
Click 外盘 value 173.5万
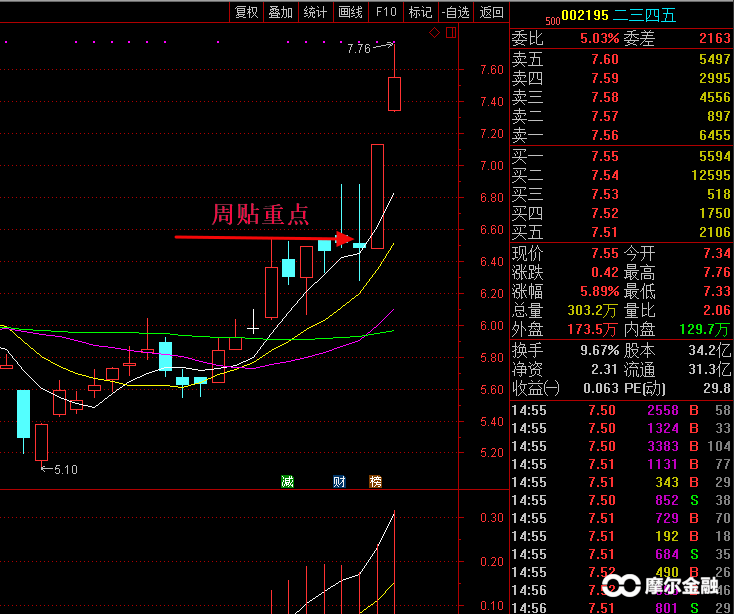(592, 329)
